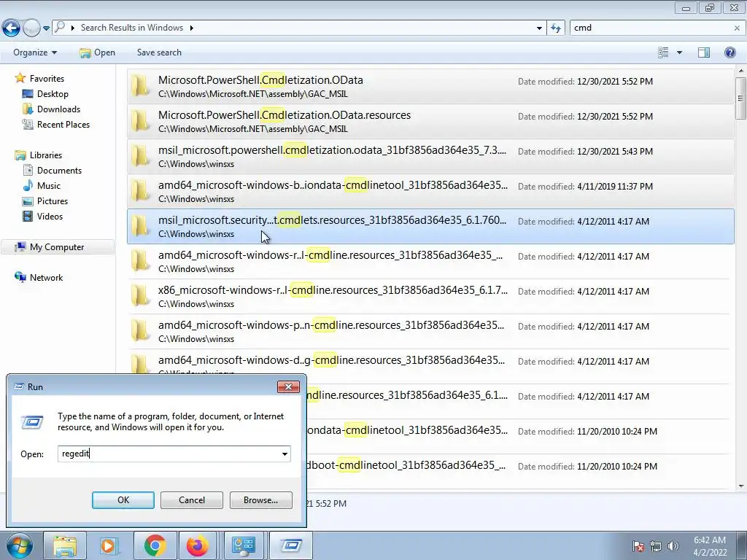Click the scrollbar down arrow in results
Image resolution: width=747 pixels, height=560 pixels.
(x=740, y=486)
